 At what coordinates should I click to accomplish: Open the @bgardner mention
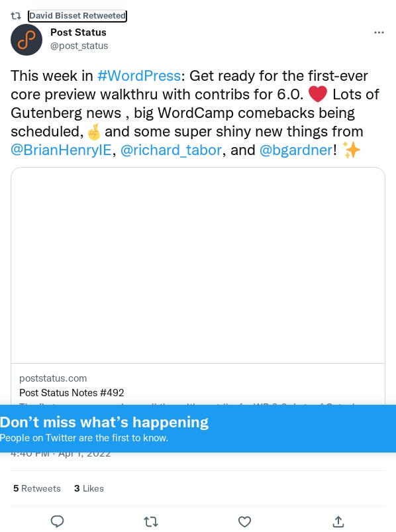click(x=296, y=150)
